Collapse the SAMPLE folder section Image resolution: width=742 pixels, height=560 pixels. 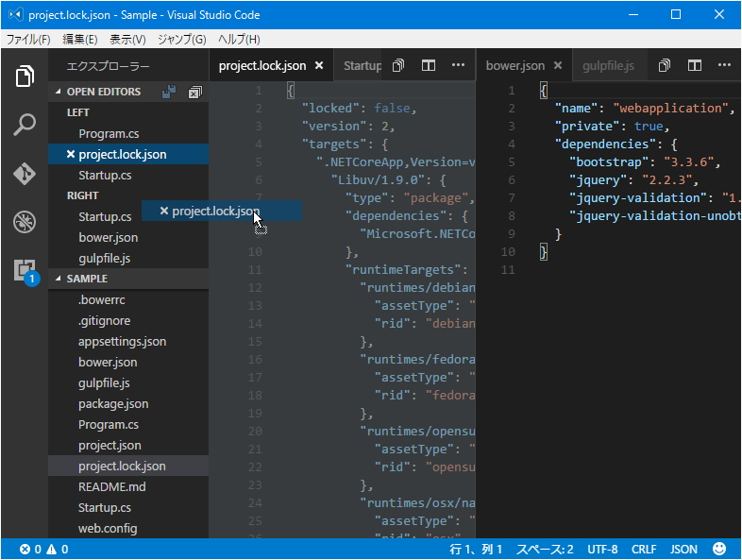(x=59, y=279)
